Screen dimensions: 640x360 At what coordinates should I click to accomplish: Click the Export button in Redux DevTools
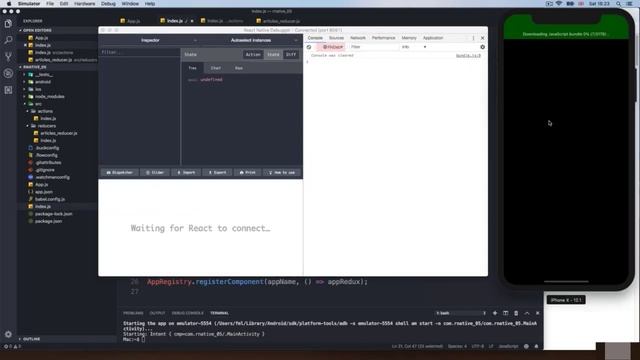[217, 173]
